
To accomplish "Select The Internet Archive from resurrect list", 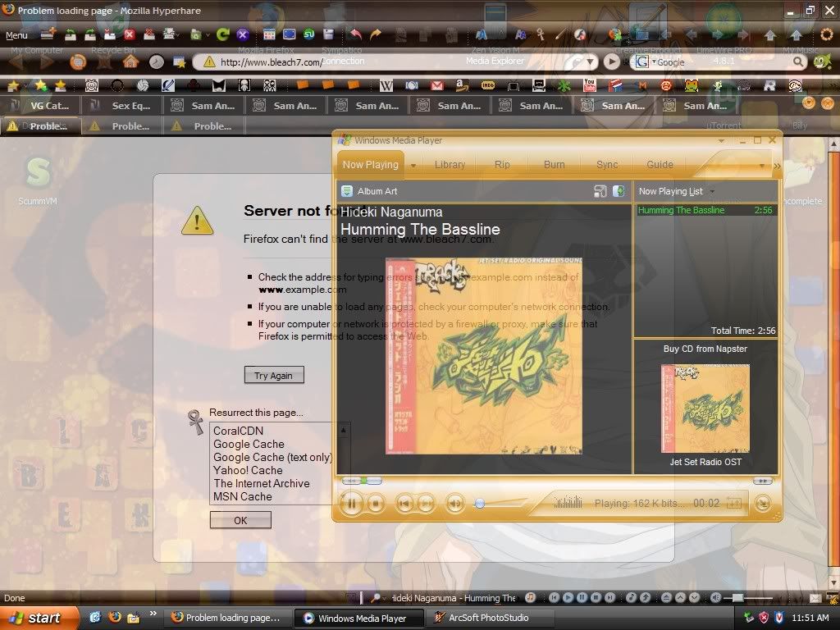I will pos(262,483).
